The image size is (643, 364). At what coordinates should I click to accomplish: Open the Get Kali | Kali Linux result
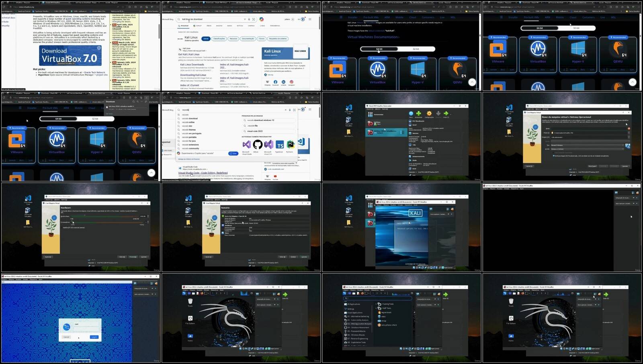point(189,54)
